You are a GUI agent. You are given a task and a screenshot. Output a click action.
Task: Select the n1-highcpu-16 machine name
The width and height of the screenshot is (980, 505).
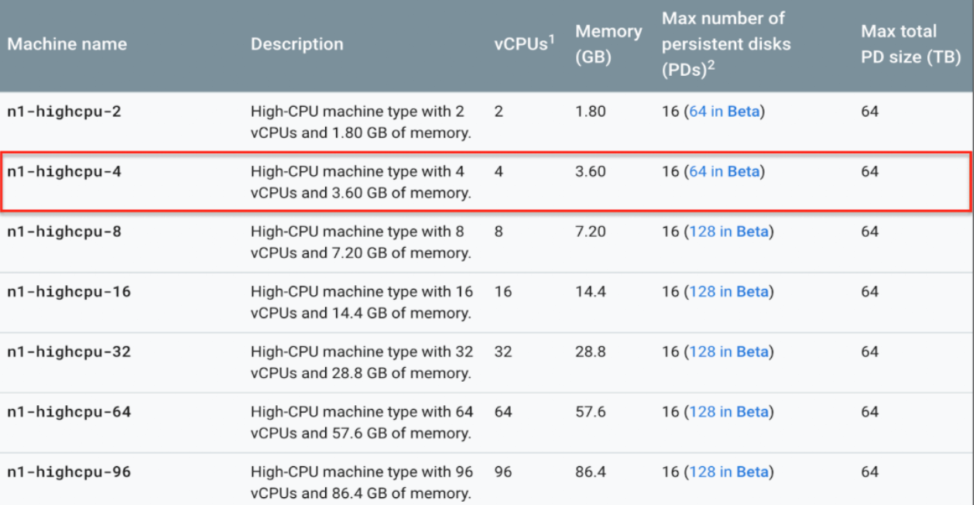(69, 292)
